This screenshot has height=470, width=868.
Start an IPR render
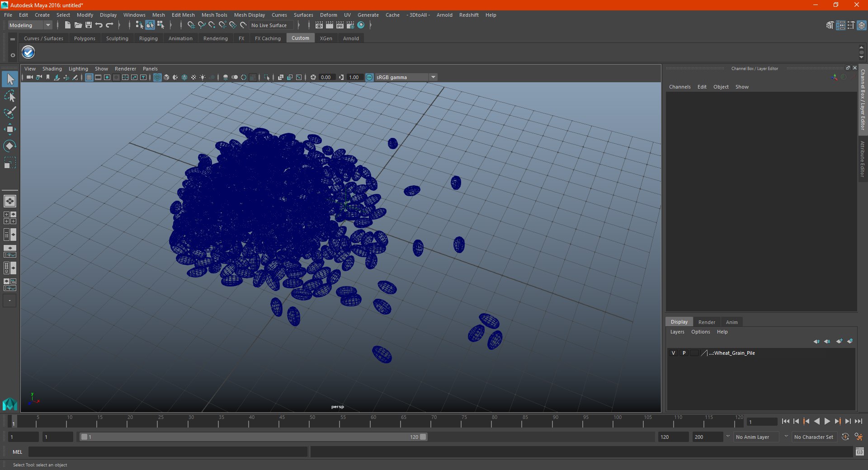340,25
